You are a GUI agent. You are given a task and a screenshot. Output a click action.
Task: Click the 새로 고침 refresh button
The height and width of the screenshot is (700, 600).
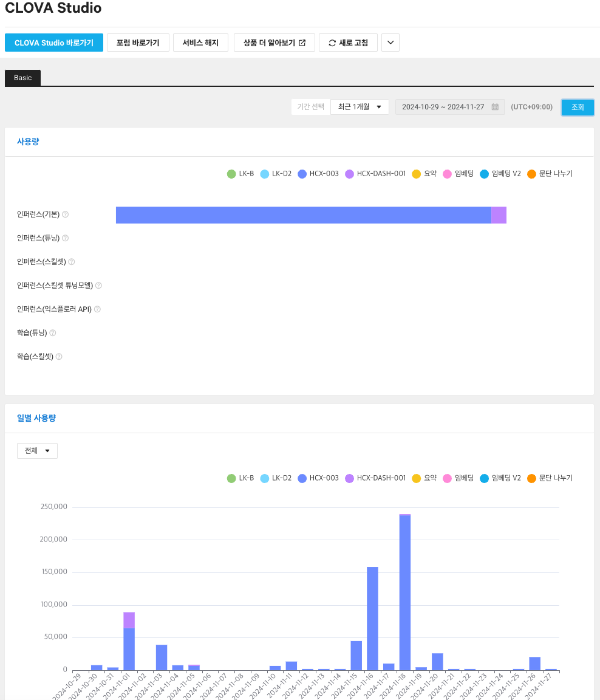coord(348,43)
